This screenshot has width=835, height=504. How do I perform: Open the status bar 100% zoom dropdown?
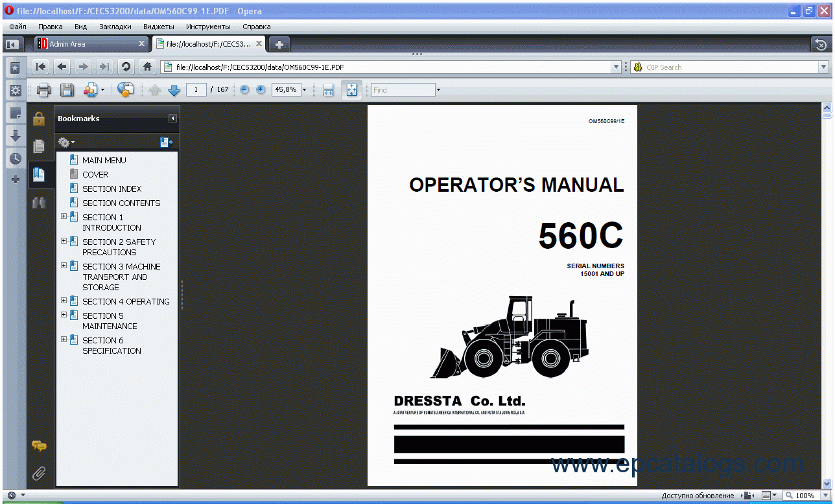825,496
